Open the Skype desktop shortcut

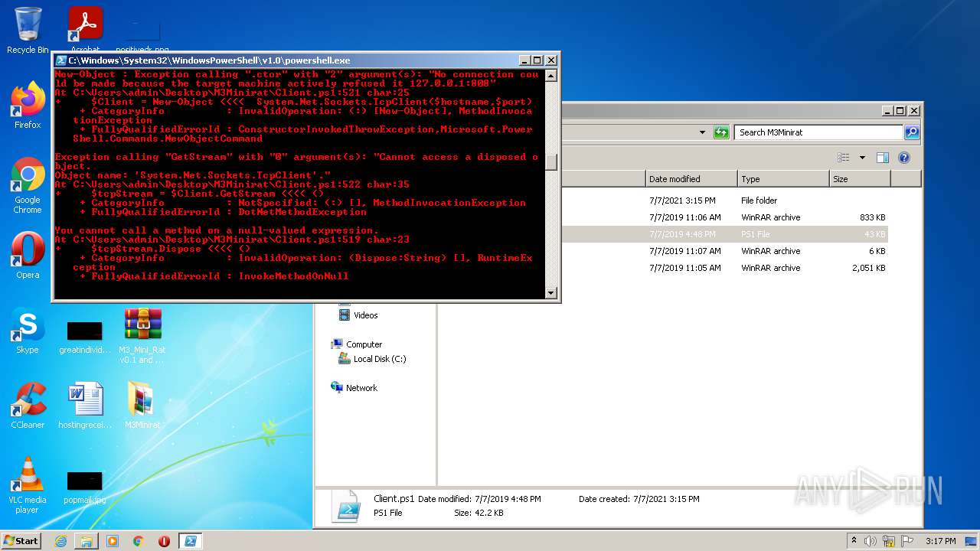pos(28,331)
